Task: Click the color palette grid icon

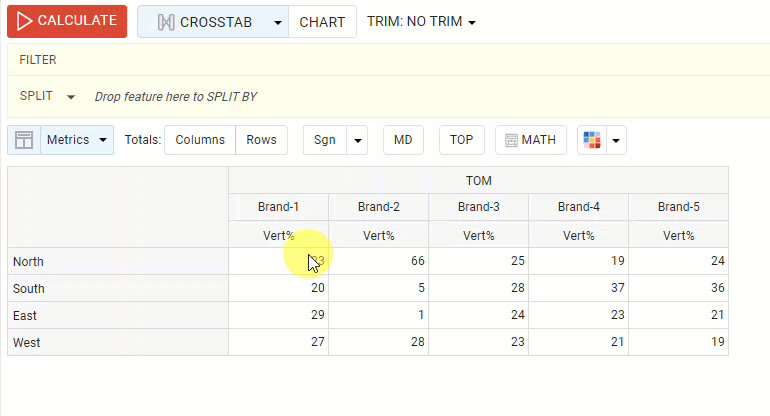Action: tap(592, 140)
